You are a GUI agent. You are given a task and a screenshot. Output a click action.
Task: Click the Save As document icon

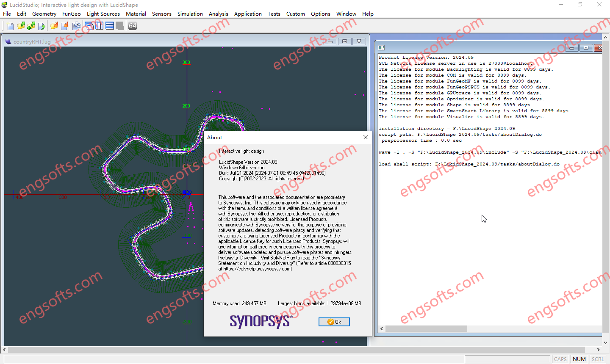click(x=64, y=26)
